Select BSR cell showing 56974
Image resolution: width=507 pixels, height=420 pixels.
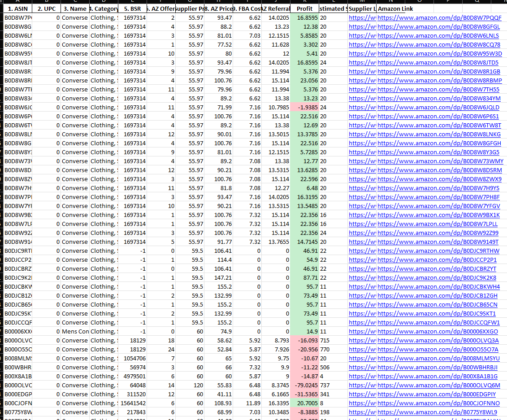pyautogui.click(x=132, y=367)
